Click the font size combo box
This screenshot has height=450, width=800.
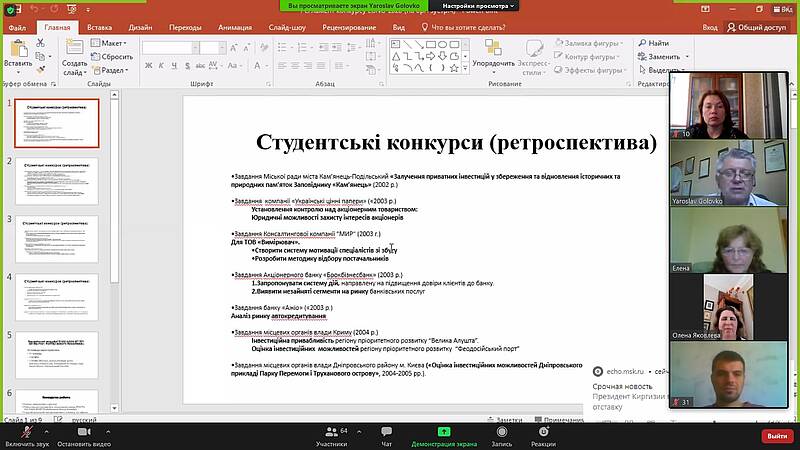pos(213,48)
